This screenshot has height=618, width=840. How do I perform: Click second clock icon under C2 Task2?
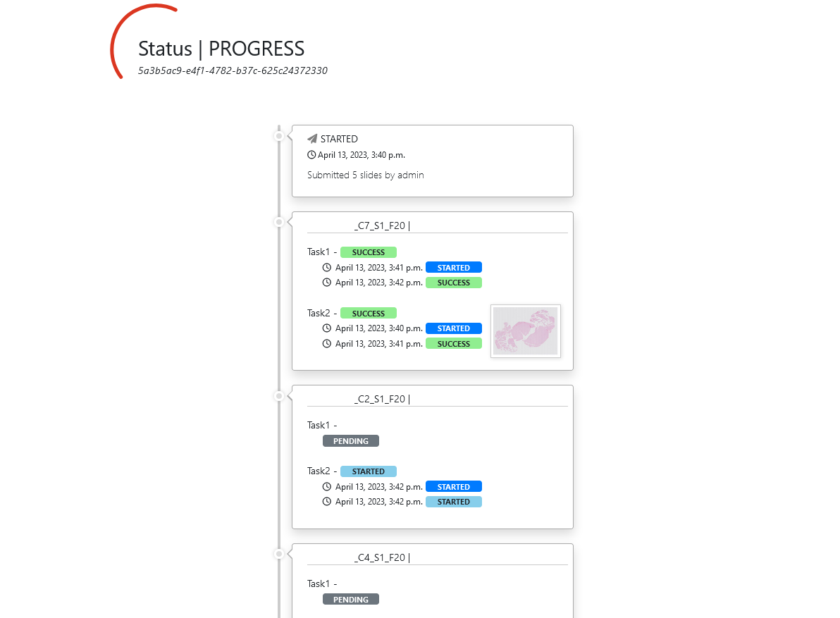(x=326, y=502)
